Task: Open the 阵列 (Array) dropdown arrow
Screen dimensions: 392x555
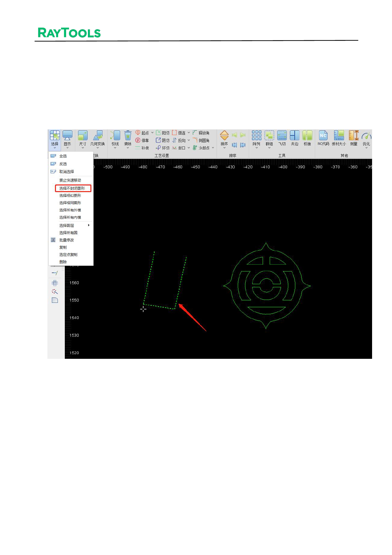Action: (256, 148)
